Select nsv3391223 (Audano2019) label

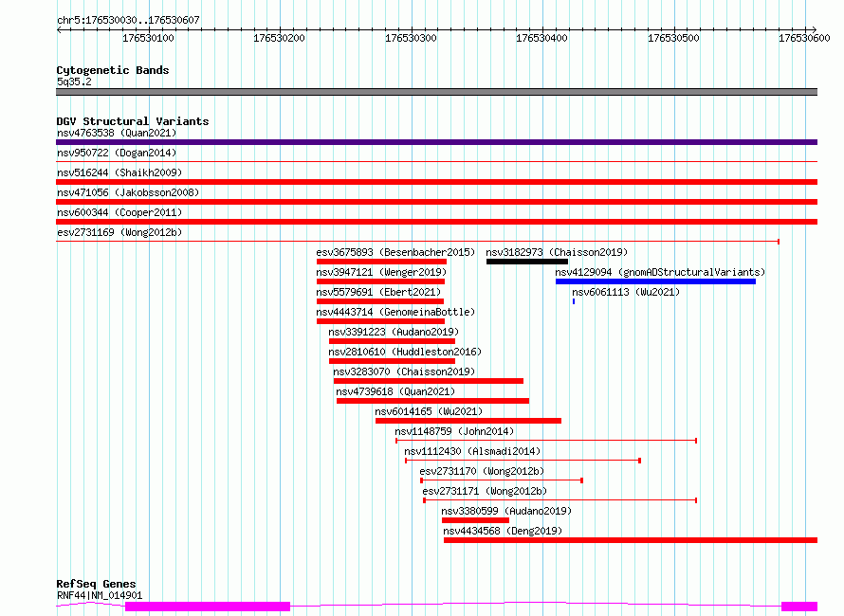tap(394, 332)
